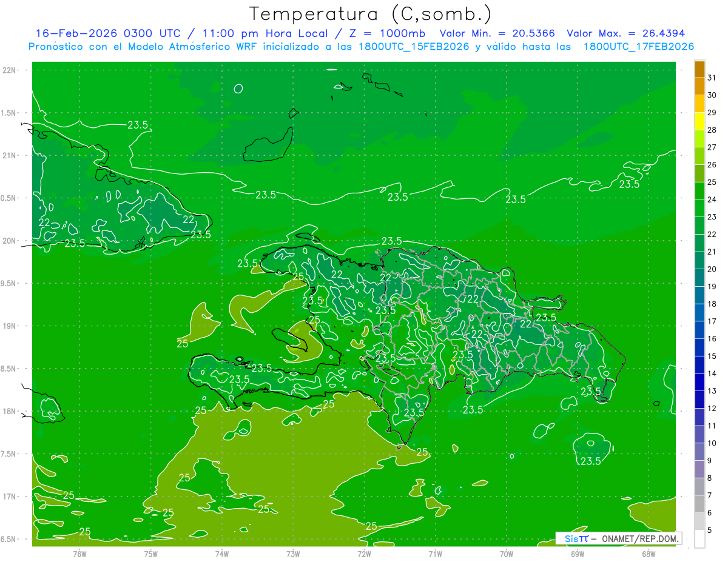Click the legend value 31
728x562 pixels.
712,78
